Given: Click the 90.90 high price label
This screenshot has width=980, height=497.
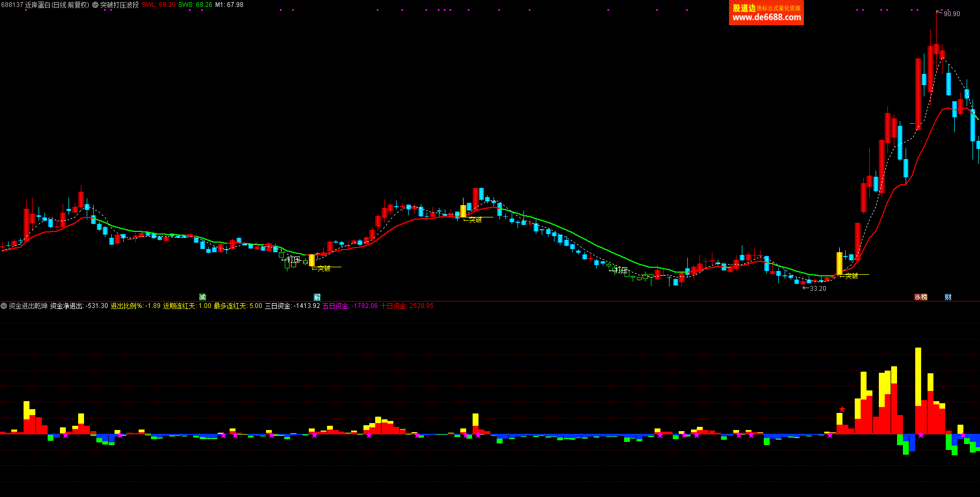Looking at the screenshot, I should click(952, 14).
